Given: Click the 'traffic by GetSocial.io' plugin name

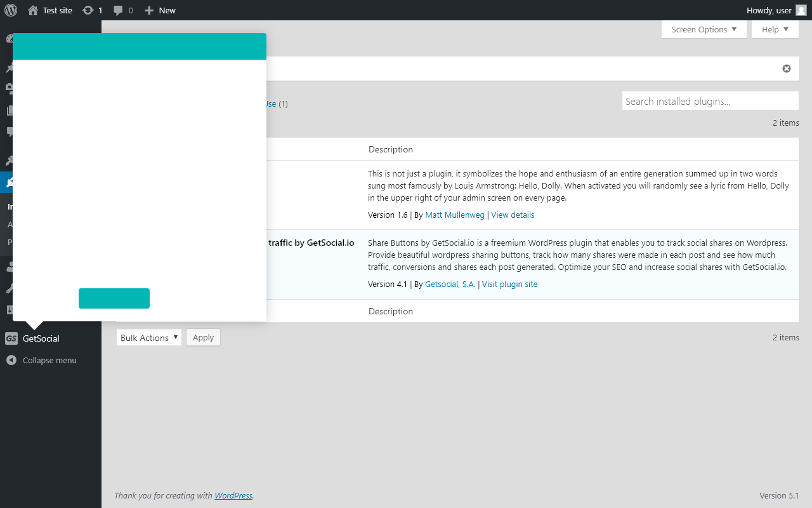Looking at the screenshot, I should click(311, 243).
